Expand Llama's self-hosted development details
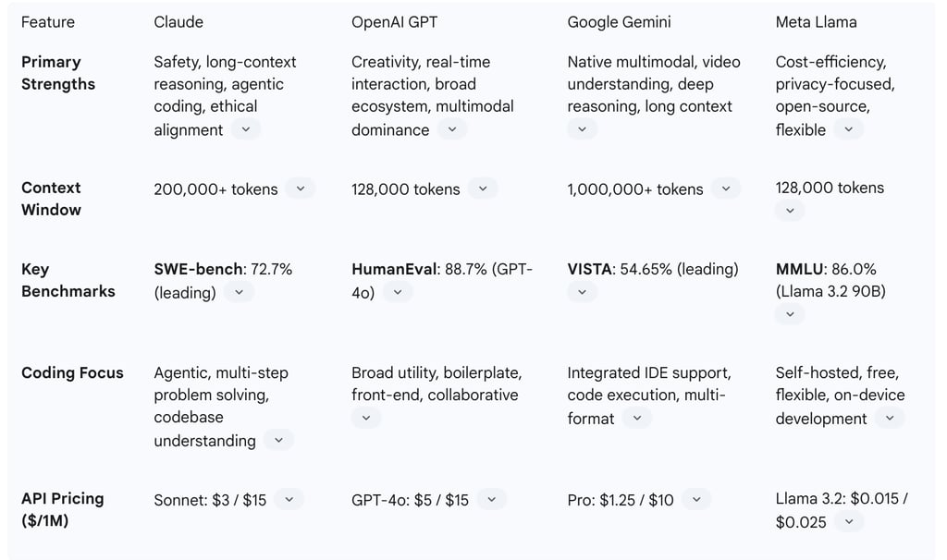 pos(890,418)
